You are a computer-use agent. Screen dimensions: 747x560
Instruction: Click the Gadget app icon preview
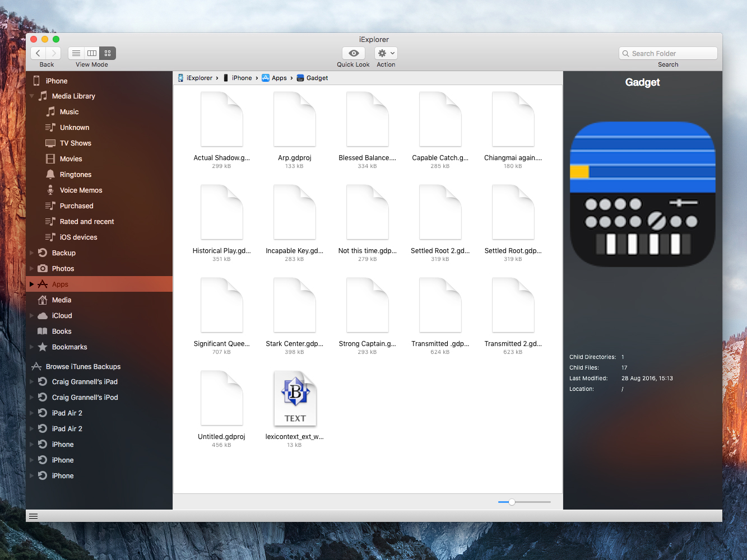[643, 194]
